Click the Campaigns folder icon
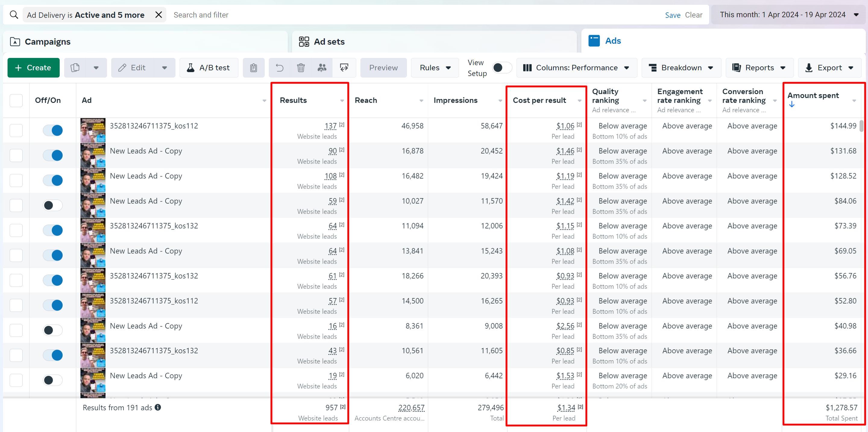Viewport: 868px width, 432px height. pos(15,41)
